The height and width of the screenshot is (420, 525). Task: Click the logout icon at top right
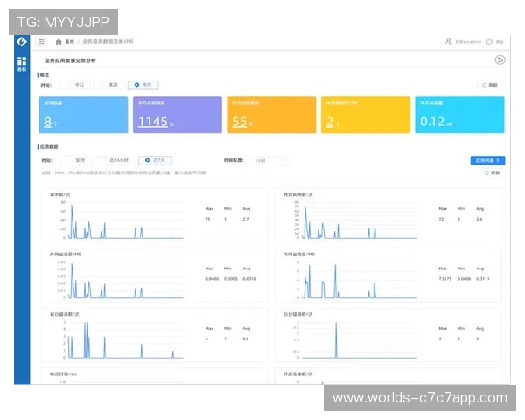pos(489,41)
